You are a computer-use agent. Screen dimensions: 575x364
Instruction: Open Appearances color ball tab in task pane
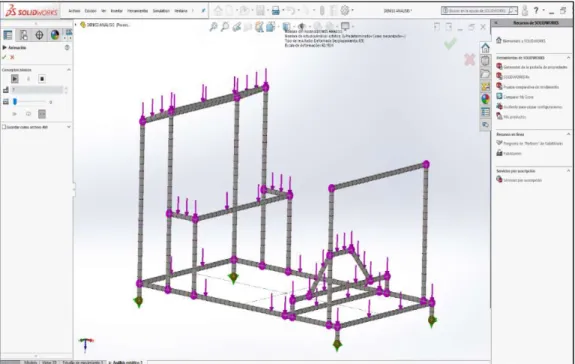[485, 99]
